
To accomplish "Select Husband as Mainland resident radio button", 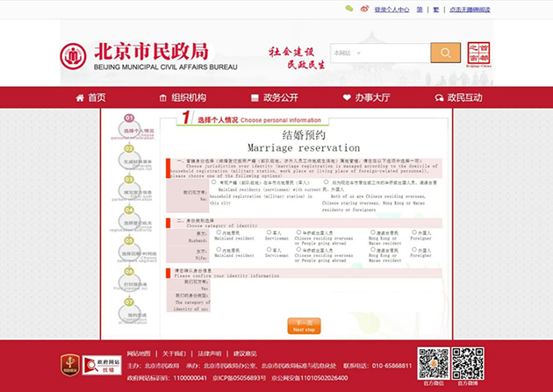I will 219,232.
